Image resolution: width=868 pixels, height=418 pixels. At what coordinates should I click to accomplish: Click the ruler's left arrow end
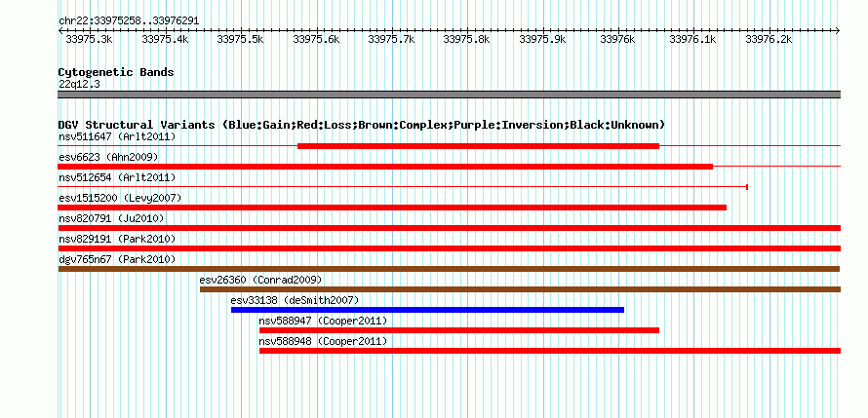(60, 30)
